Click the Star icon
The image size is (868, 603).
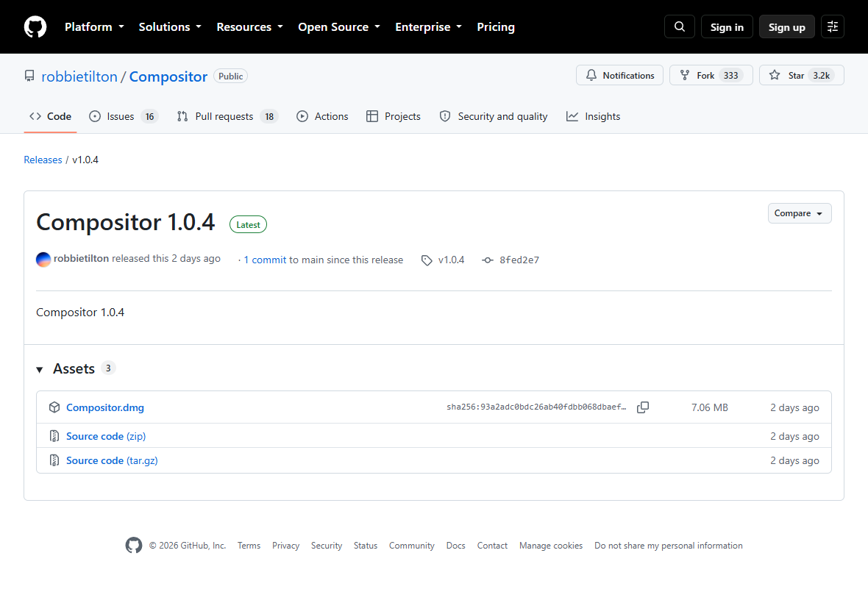(x=775, y=75)
